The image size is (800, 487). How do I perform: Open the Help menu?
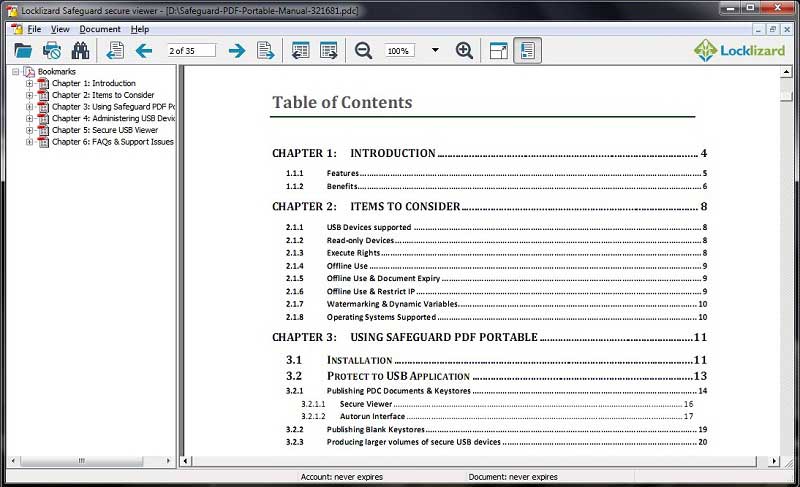pyautogui.click(x=140, y=29)
